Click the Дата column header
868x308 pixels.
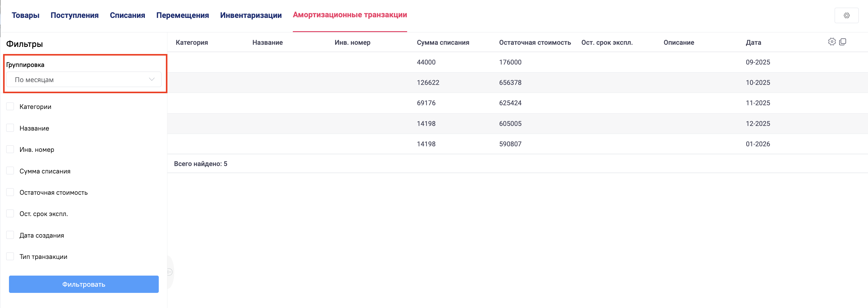(753, 42)
